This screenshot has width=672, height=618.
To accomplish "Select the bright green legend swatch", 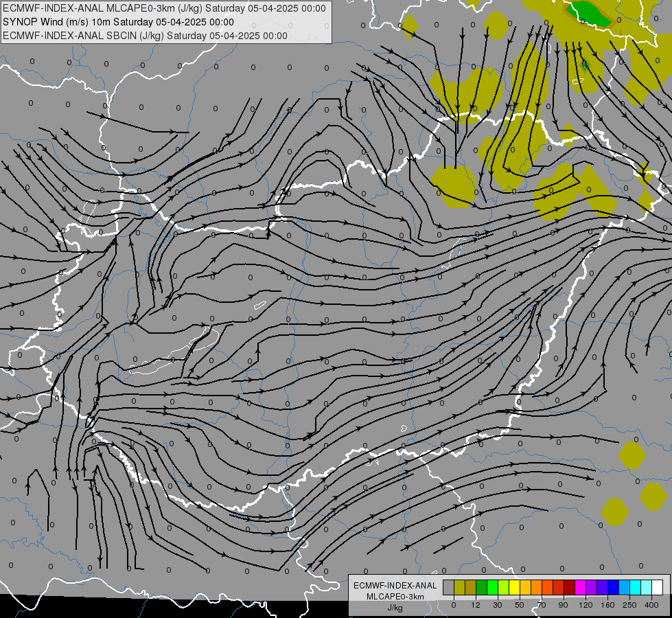I will (x=493, y=588).
